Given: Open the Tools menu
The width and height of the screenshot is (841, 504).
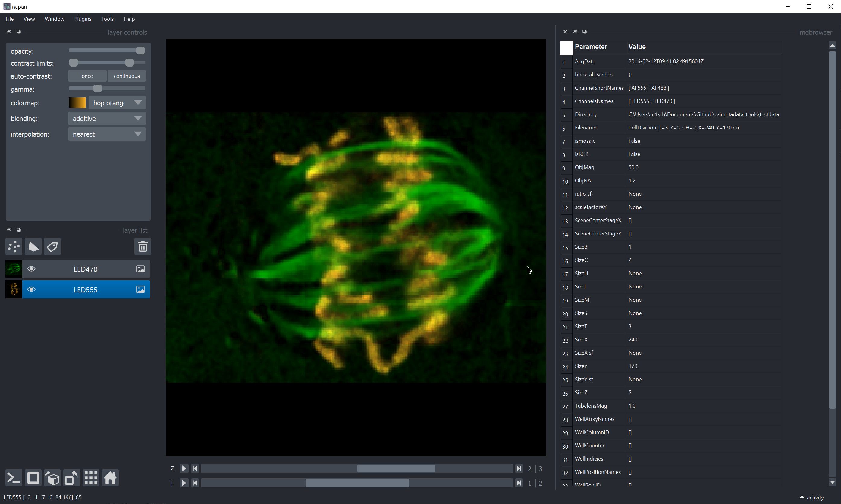Looking at the screenshot, I should click(x=107, y=19).
